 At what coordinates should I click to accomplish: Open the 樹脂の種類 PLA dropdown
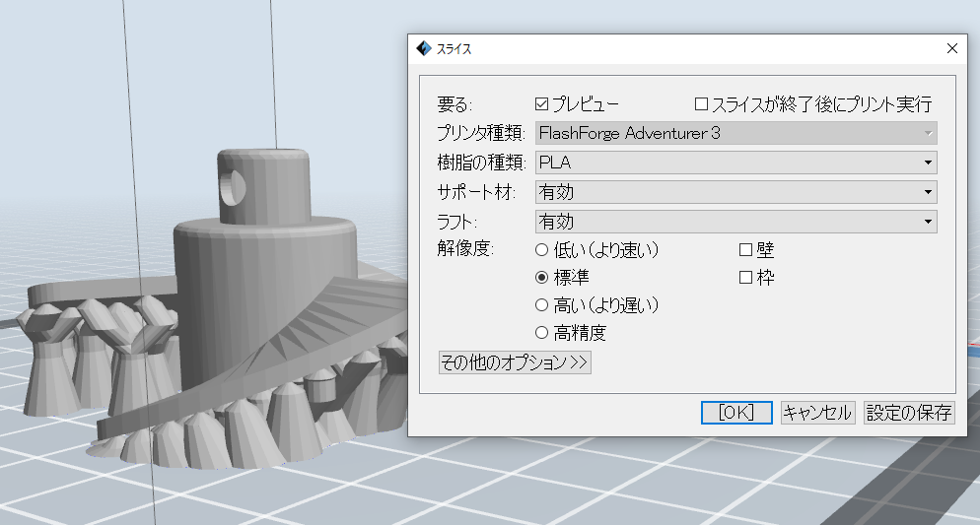click(735, 163)
